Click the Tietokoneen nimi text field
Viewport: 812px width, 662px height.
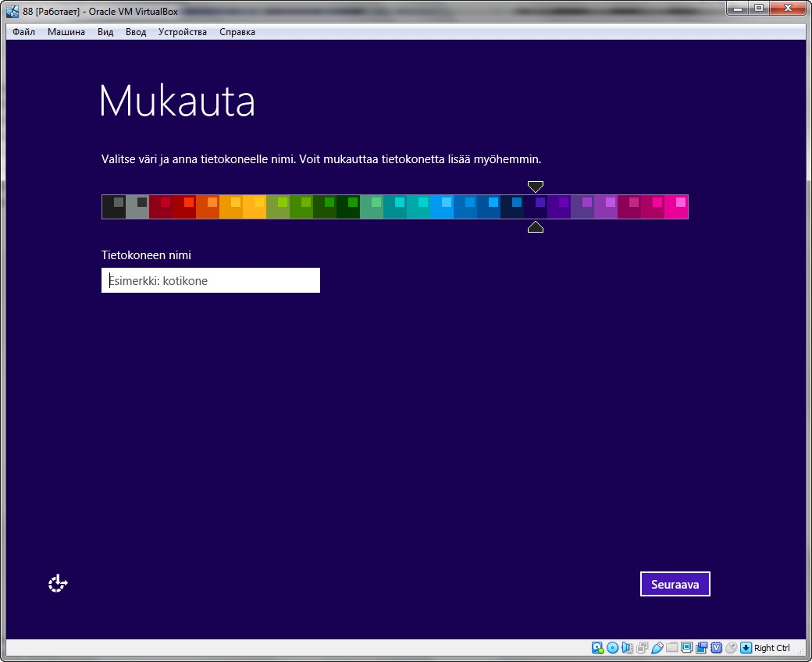211,281
